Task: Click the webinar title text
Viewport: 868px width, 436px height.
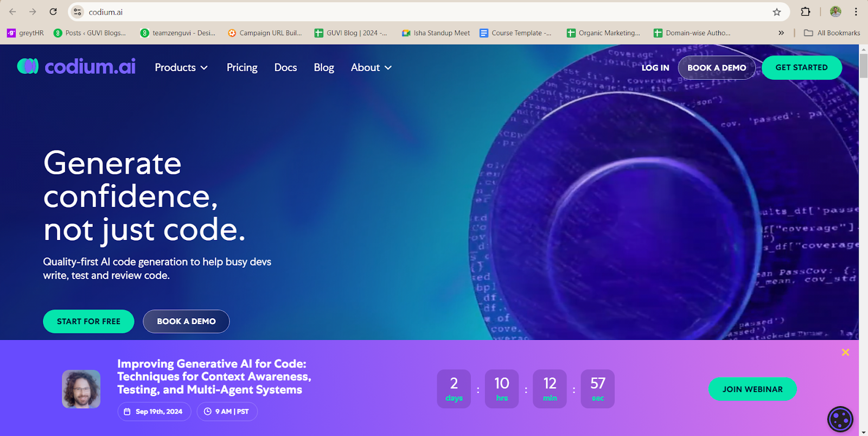Action: click(214, 377)
